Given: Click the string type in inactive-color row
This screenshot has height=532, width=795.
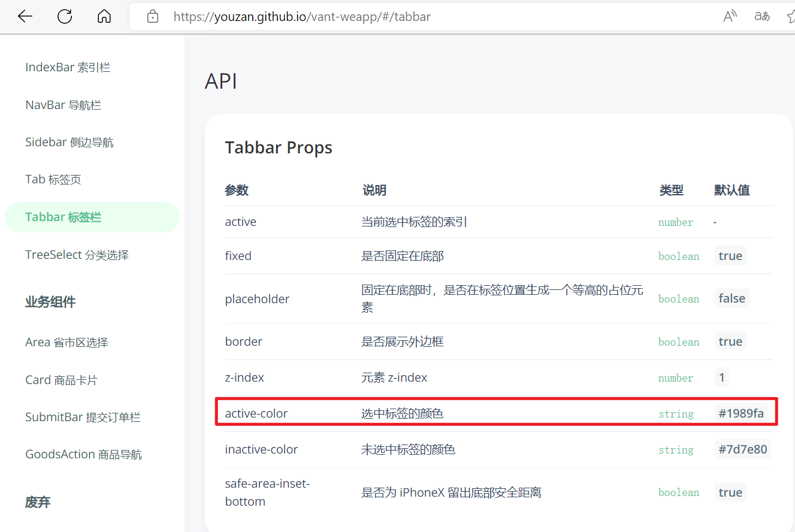Looking at the screenshot, I should (676, 450).
